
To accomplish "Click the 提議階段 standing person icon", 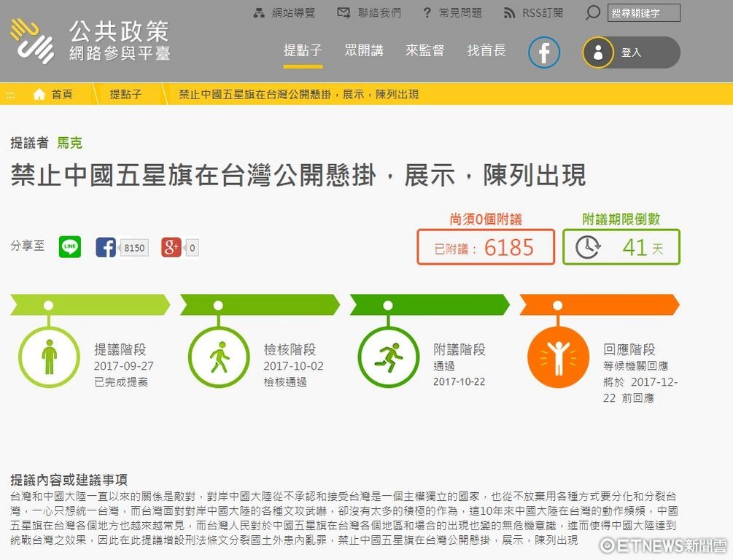I will [49, 357].
